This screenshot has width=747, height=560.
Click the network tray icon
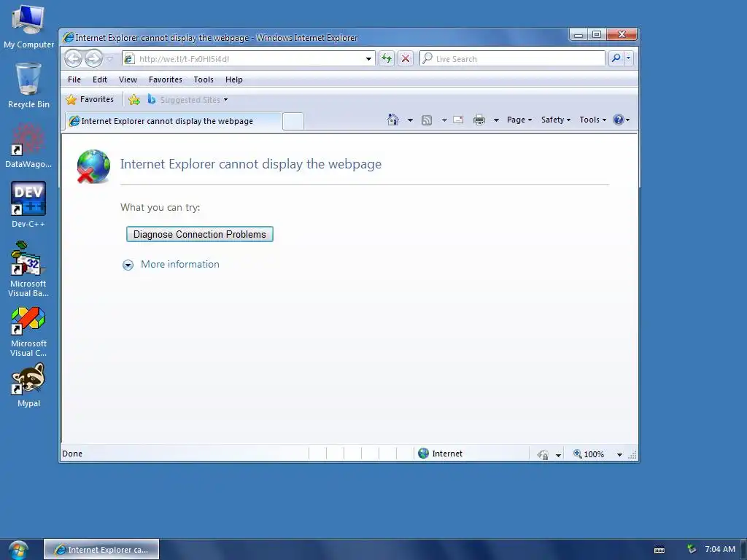coord(692,550)
